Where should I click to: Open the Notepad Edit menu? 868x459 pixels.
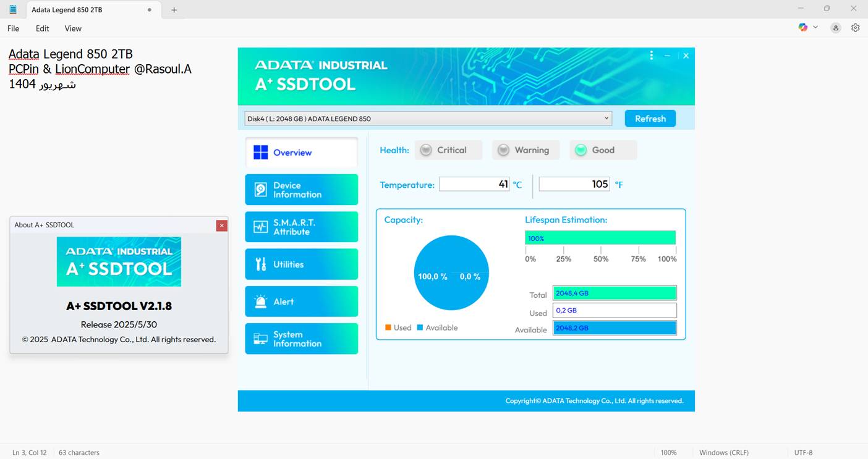click(x=42, y=28)
